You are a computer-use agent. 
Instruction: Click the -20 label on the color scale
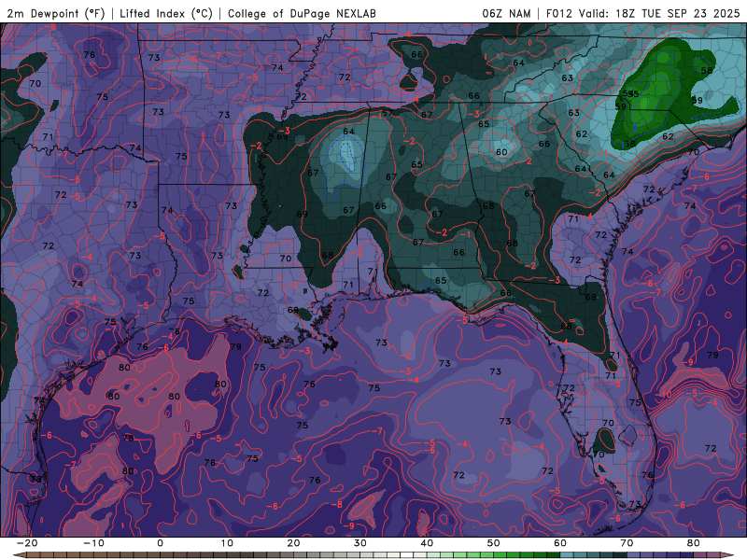tap(27, 543)
